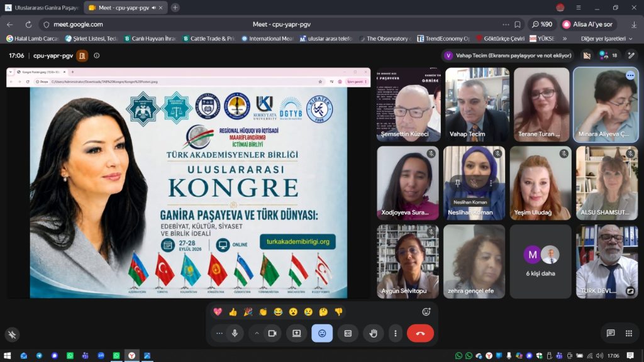Image resolution: width=644 pixels, height=362 pixels.
Task: Bookmark this page in the address bar
Action: pos(518,25)
